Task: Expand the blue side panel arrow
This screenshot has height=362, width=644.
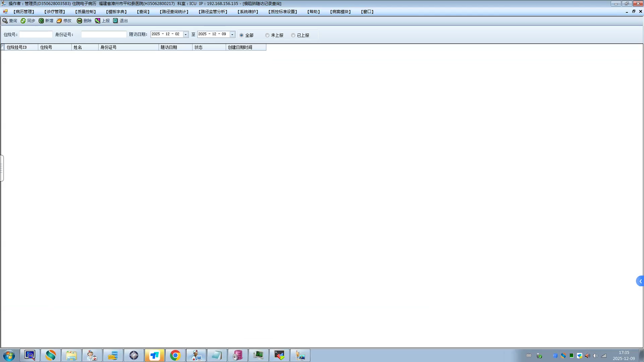Action: tap(640, 281)
